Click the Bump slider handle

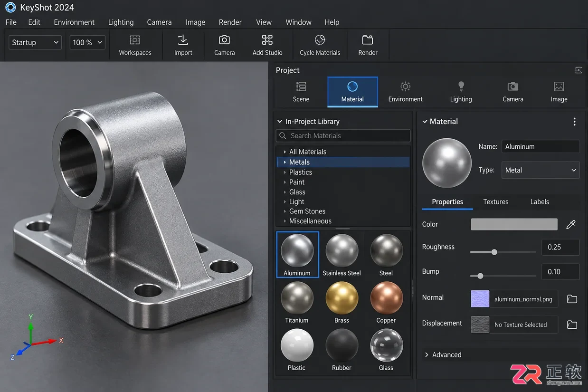(x=480, y=276)
